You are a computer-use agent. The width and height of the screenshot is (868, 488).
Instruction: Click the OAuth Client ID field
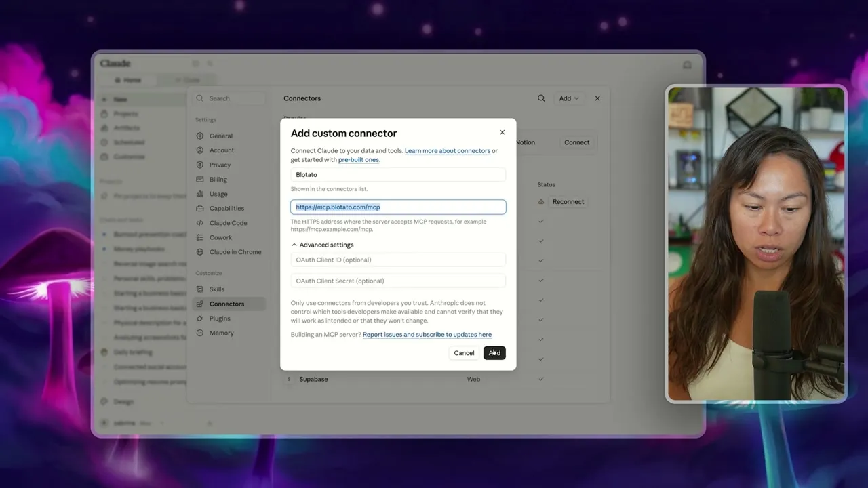(x=398, y=260)
